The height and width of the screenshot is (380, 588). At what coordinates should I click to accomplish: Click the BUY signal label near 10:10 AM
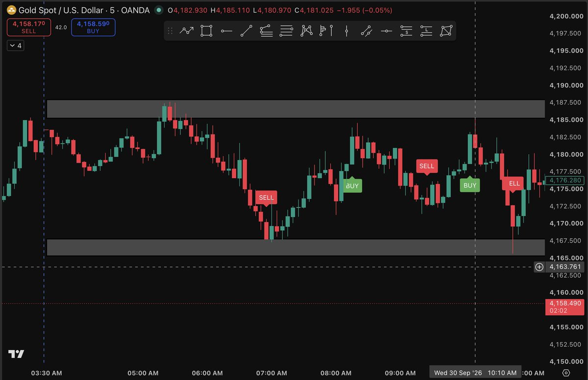pyautogui.click(x=469, y=185)
